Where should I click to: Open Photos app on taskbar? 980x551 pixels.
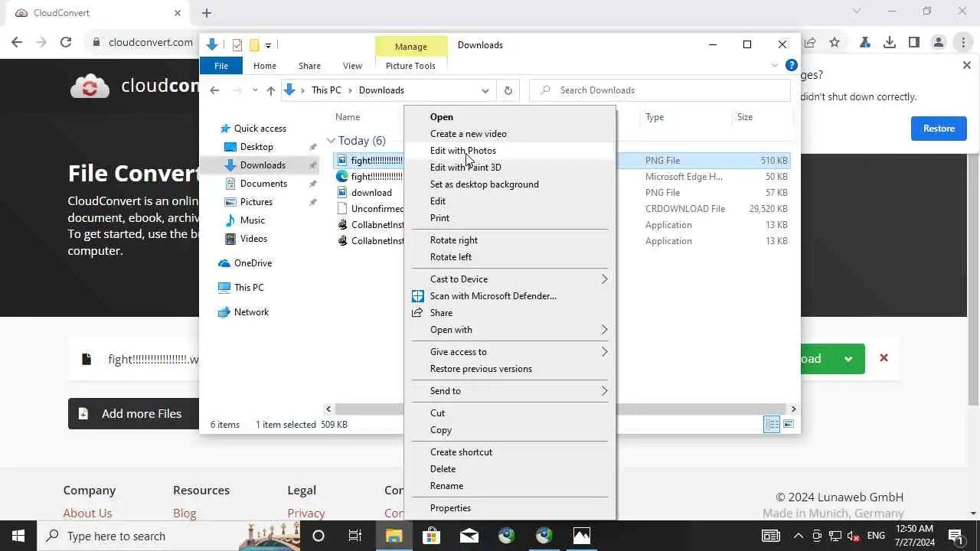click(x=582, y=536)
